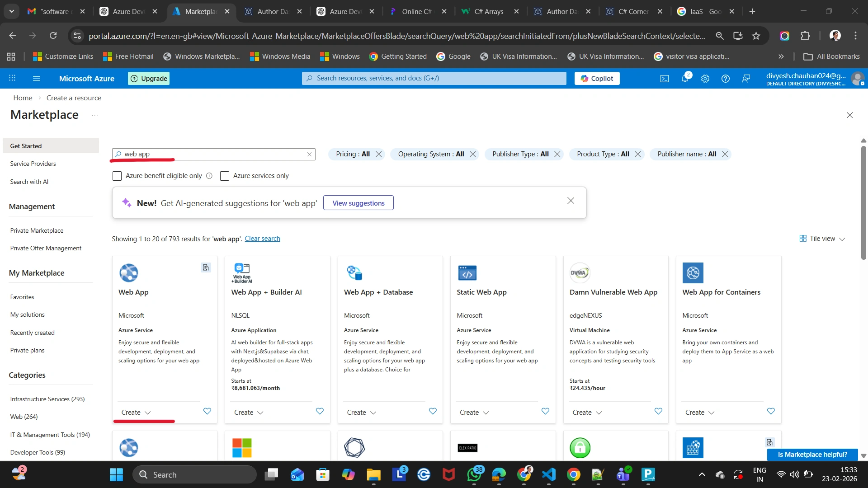Viewport: 868px width, 488px height.
Task: Open Favorites under My Marketplace
Action: coord(22,297)
